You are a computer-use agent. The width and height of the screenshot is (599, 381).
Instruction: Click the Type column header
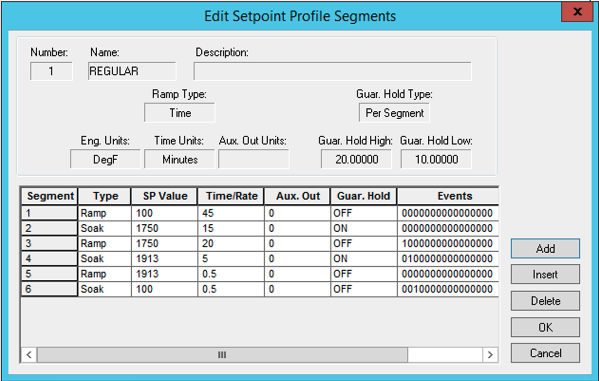(x=105, y=196)
